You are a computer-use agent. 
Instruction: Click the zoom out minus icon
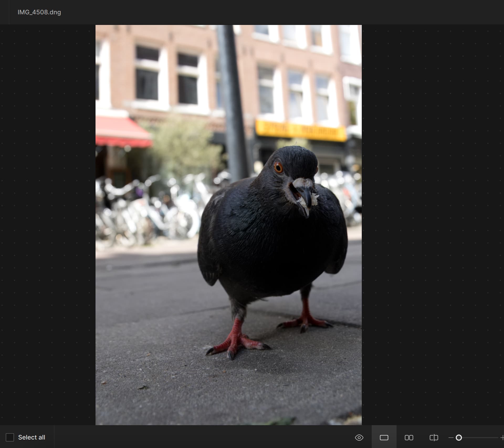[x=451, y=437]
